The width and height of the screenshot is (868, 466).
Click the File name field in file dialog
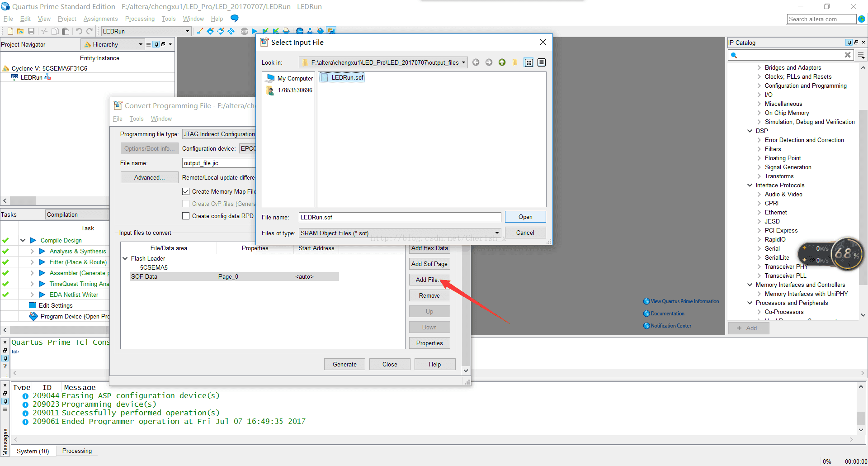400,218
